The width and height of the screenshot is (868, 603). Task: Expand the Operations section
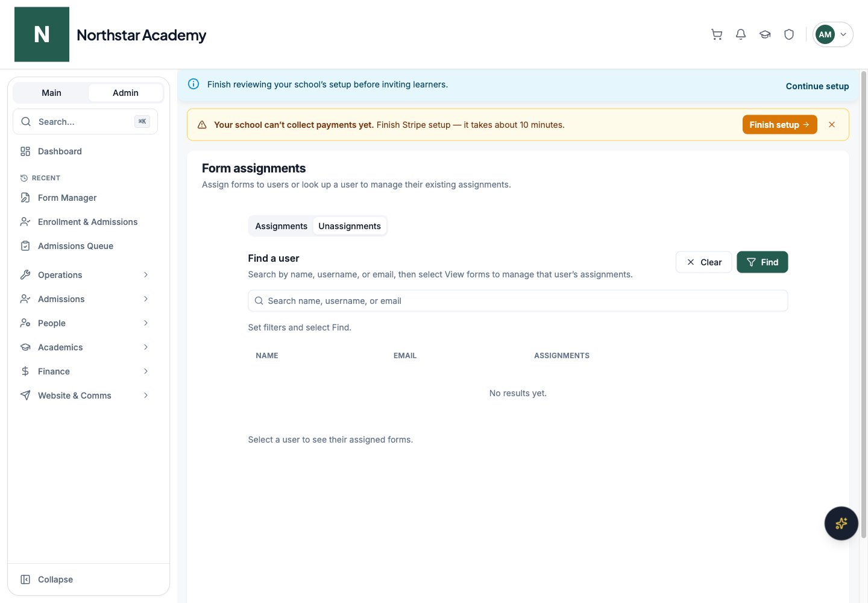[85, 275]
